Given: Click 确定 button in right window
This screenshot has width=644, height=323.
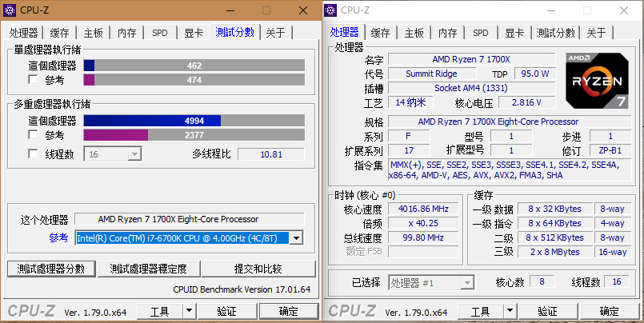Looking at the screenshot, I should [610, 312].
